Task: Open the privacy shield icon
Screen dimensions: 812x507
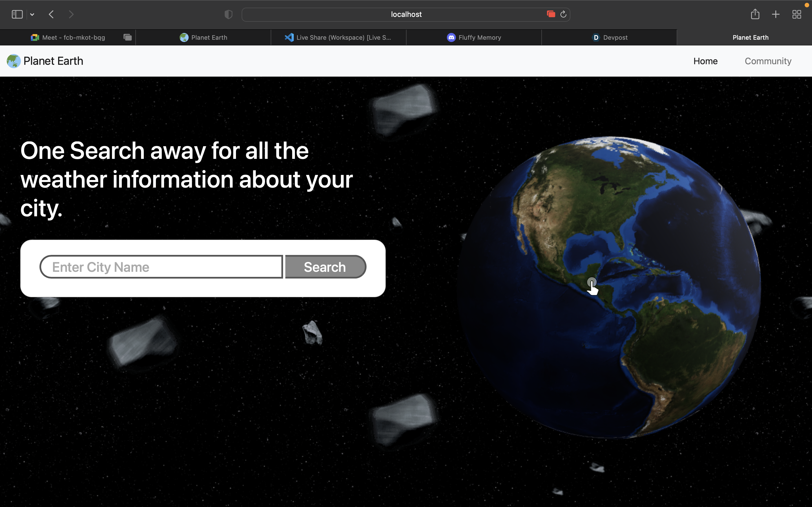Action: [x=228, y=14]
